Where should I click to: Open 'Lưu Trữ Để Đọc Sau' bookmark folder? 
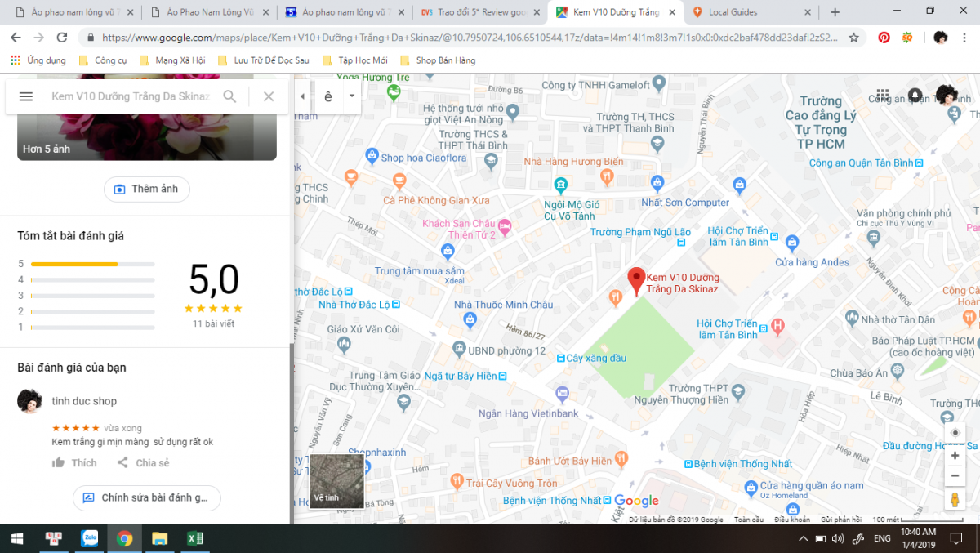click(263, 60)
